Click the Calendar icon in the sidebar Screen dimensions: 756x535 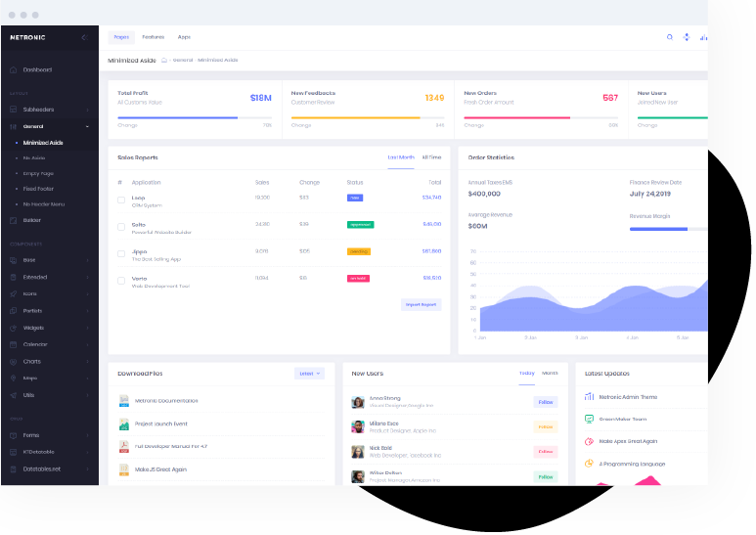pos(13,344)
